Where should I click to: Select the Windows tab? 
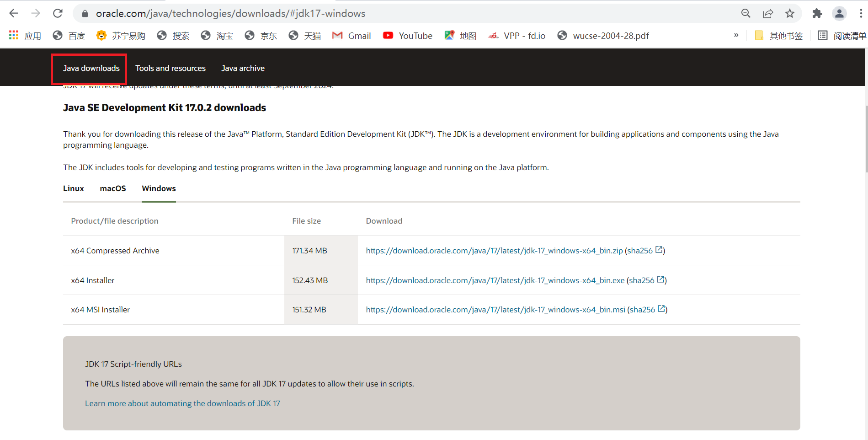click(159, 188)
